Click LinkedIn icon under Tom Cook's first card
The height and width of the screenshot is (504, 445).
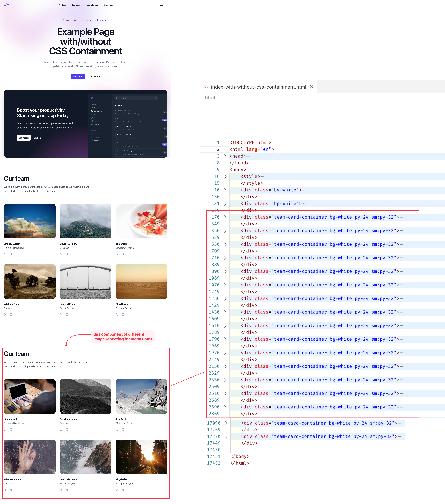pos(123,254)
